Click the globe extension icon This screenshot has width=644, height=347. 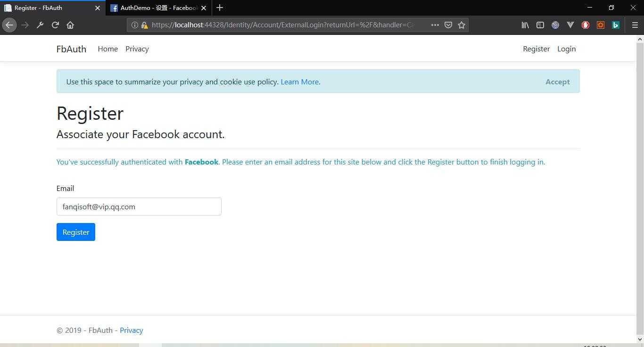point(555,25)
